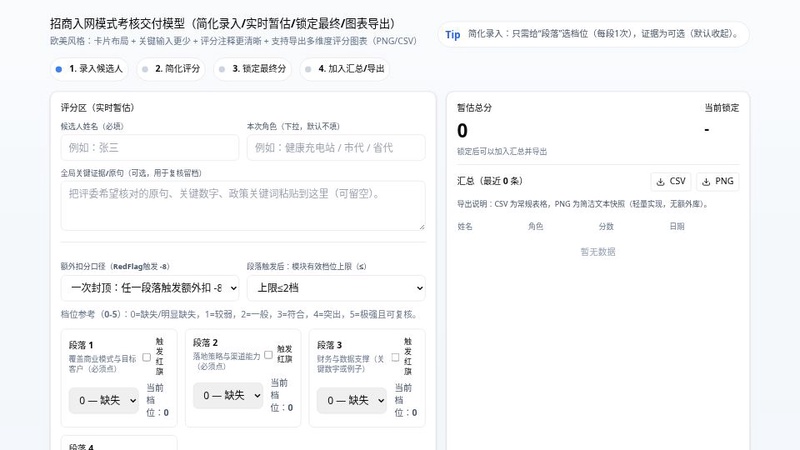Click the 段落 3 title

point(329,345)
